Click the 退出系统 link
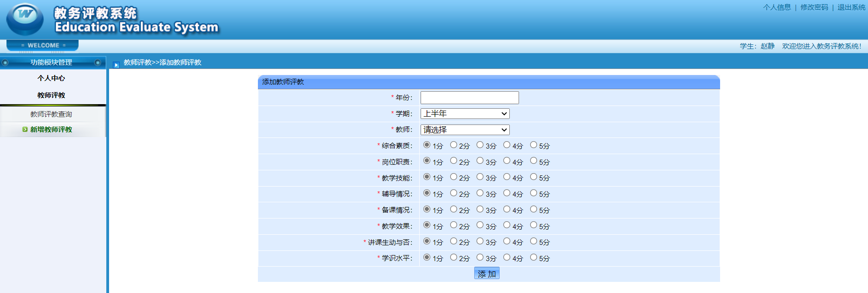 851,7
